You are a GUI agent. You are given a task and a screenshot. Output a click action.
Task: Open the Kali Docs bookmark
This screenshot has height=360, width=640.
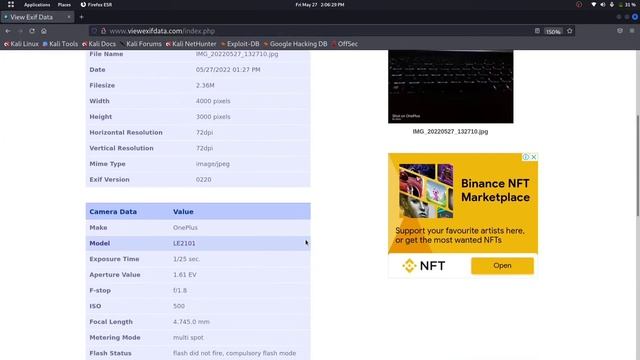(99, 44)
